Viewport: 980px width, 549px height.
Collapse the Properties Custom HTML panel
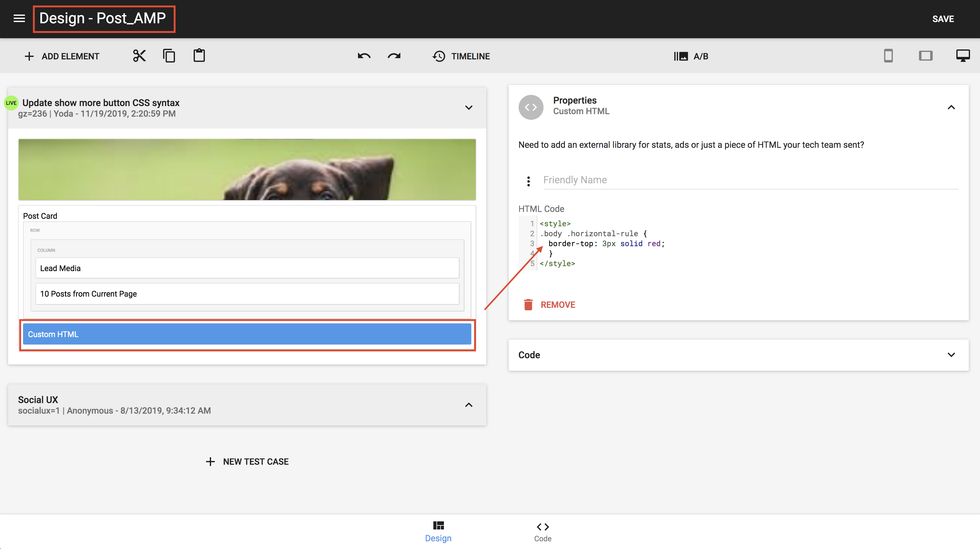point(950,107)
